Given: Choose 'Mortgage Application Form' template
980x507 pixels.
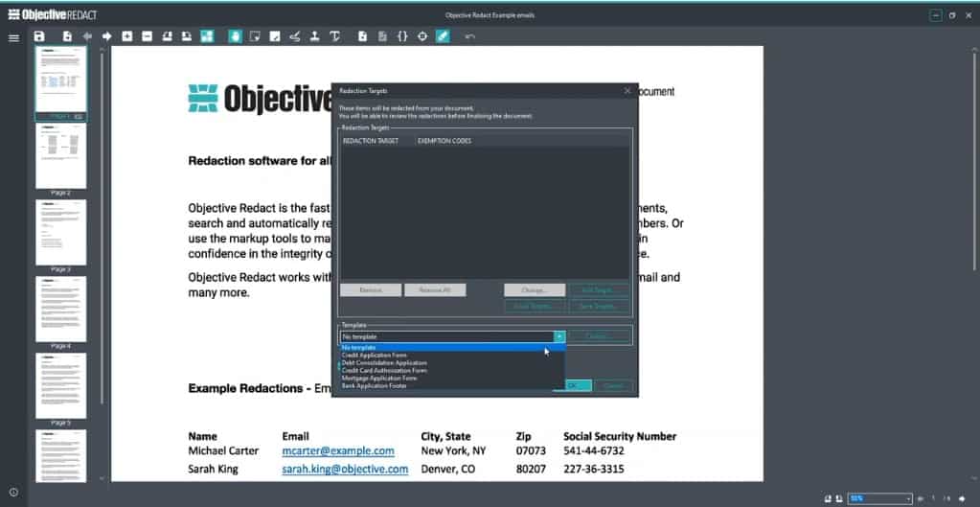Looking at the screenshot, I should tap(452, 379).
